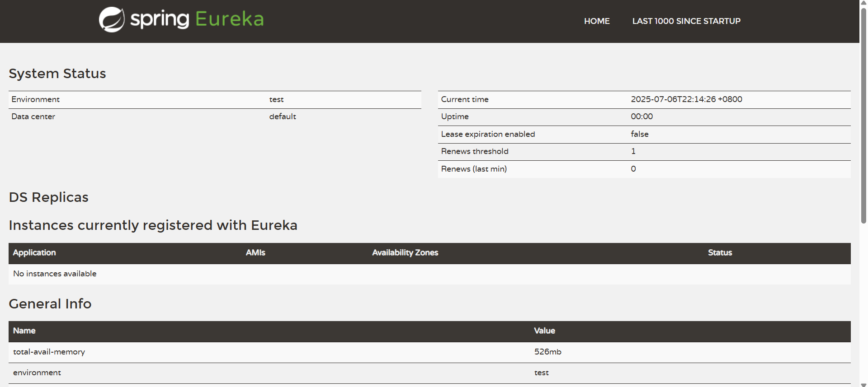The height and width of the screenshot is (387, 868).
Task: Click the 'No instances available' row
Action: 429,274
